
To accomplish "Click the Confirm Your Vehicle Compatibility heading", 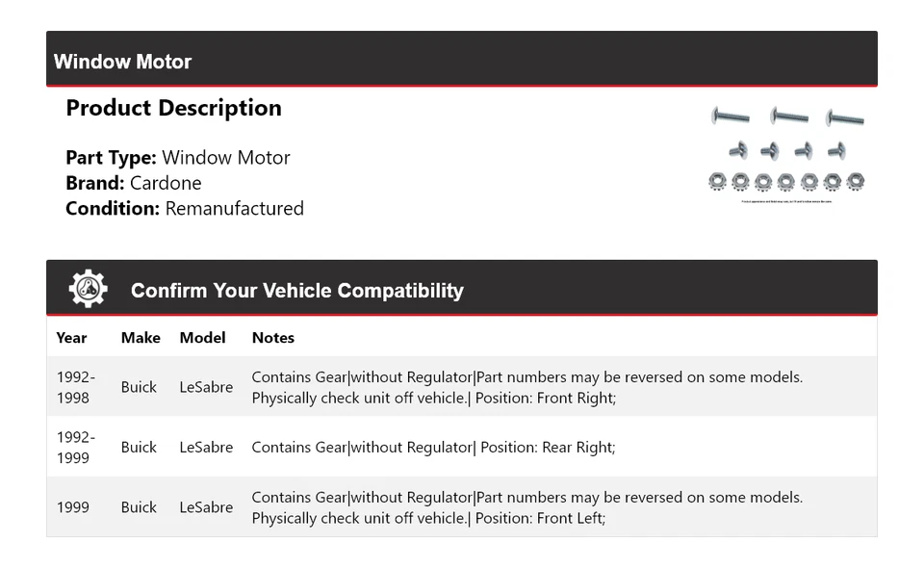I will coord(297,291).
